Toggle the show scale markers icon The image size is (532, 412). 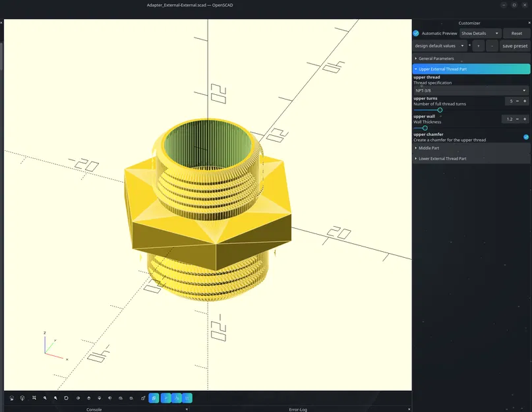pyautogui.click(x=177, y=398)
